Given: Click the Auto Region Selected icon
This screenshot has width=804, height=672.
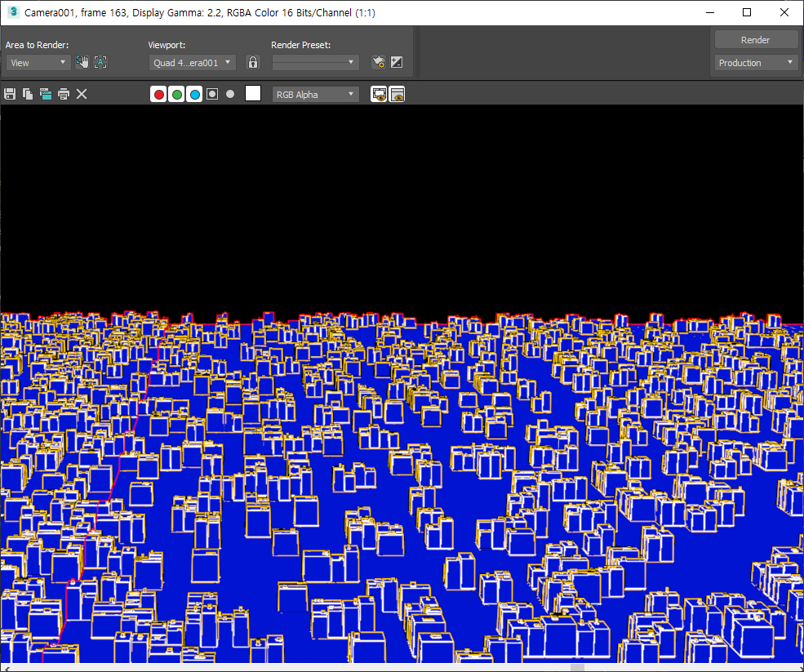Looking at the screenshot, I should click(100, 63).
